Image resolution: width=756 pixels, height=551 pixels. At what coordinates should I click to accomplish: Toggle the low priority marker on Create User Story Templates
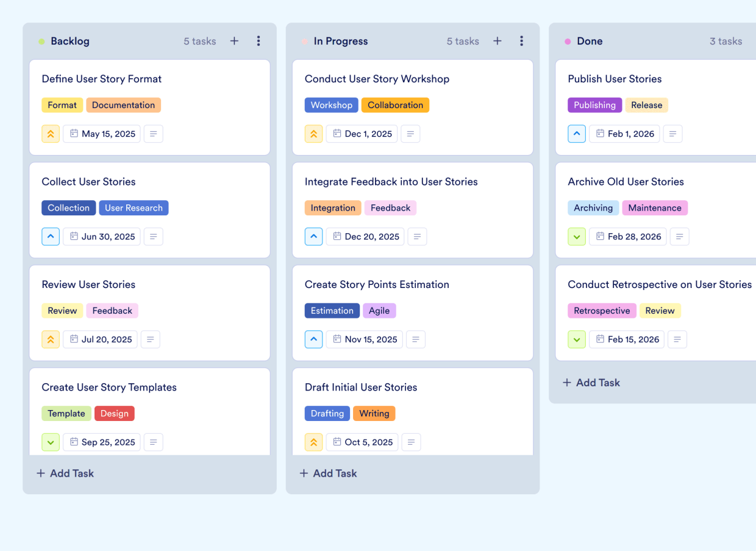pyautogui.click(x=51, y=442)
